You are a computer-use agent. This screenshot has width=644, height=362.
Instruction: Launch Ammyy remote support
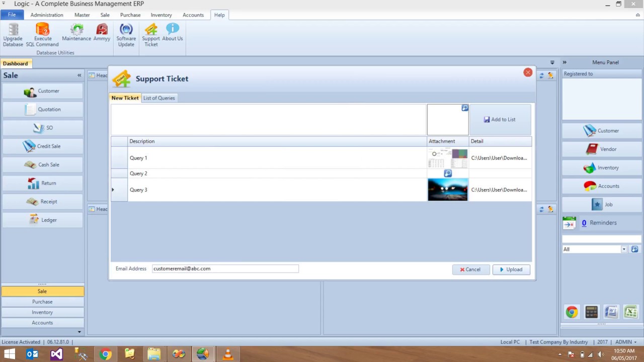102,32
